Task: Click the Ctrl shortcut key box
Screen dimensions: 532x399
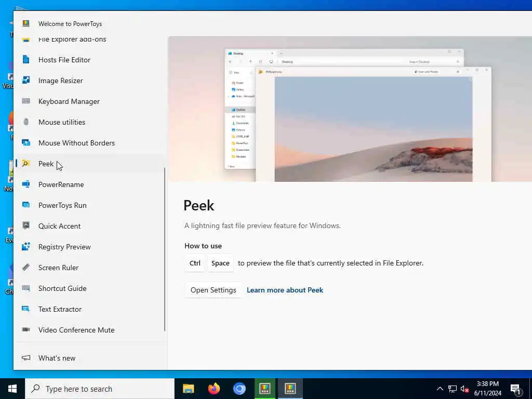Action: click(195, 263)
